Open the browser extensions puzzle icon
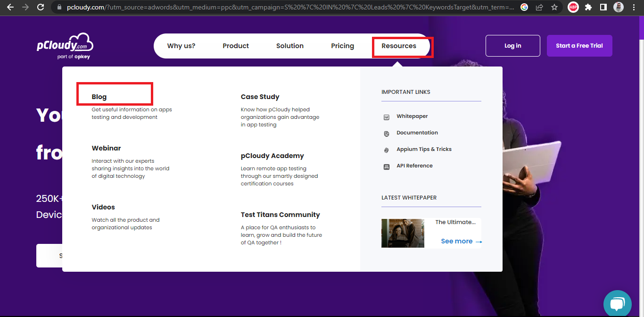This screenshot has width=644, height=317. 588,7
